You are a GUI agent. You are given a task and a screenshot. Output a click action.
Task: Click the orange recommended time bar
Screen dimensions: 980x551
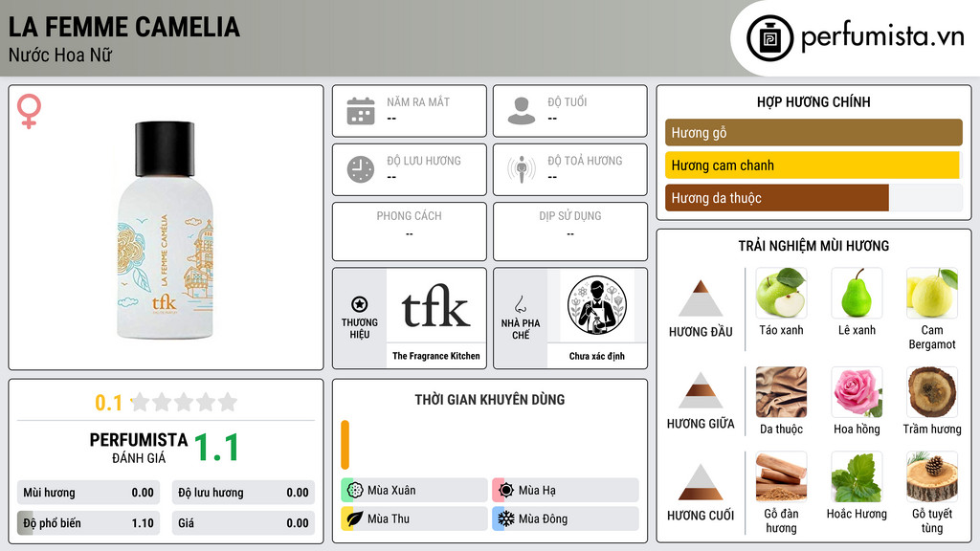(x=345, y=445)
